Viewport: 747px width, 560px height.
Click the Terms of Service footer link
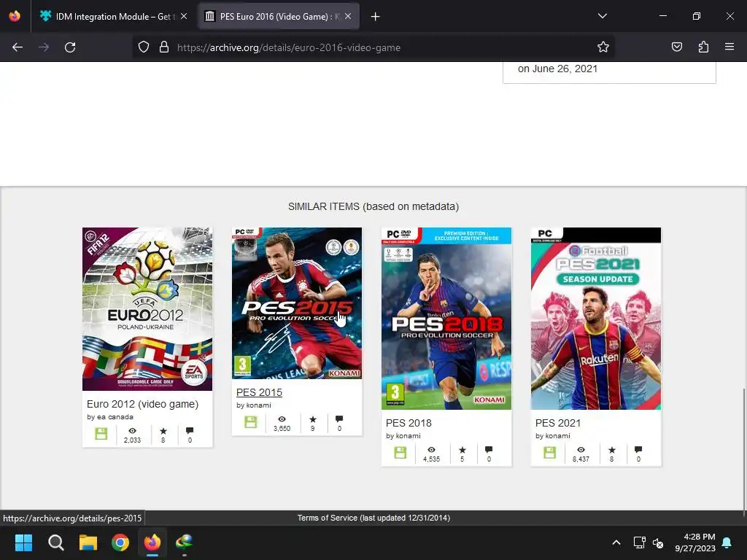click(x=373, y=518)
